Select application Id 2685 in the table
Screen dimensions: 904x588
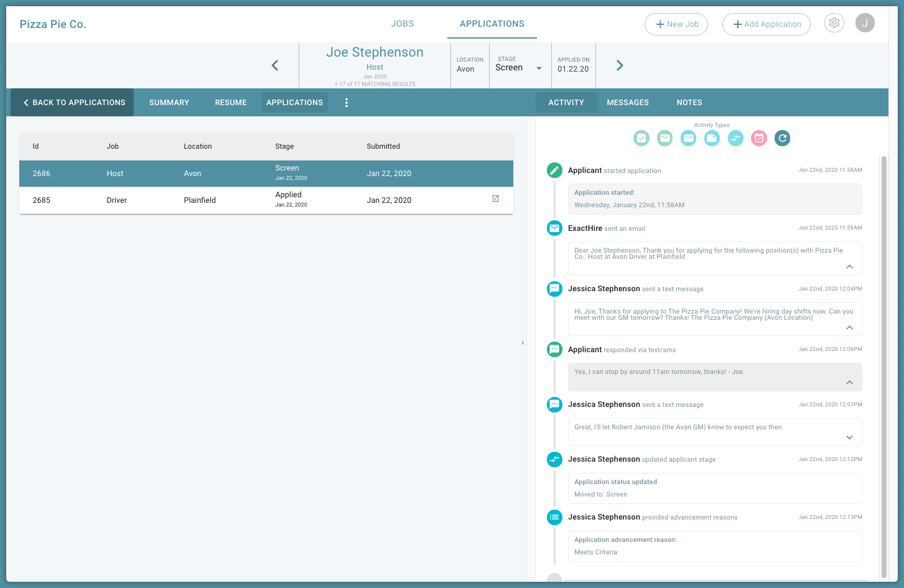click(x=266, y=200)
